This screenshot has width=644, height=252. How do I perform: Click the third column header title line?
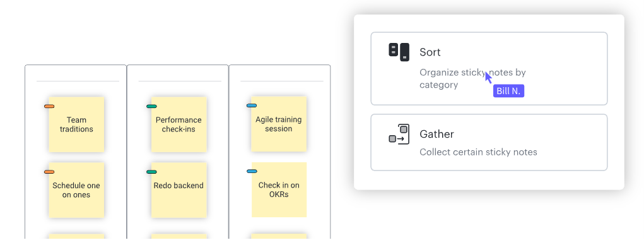point(282,81)
